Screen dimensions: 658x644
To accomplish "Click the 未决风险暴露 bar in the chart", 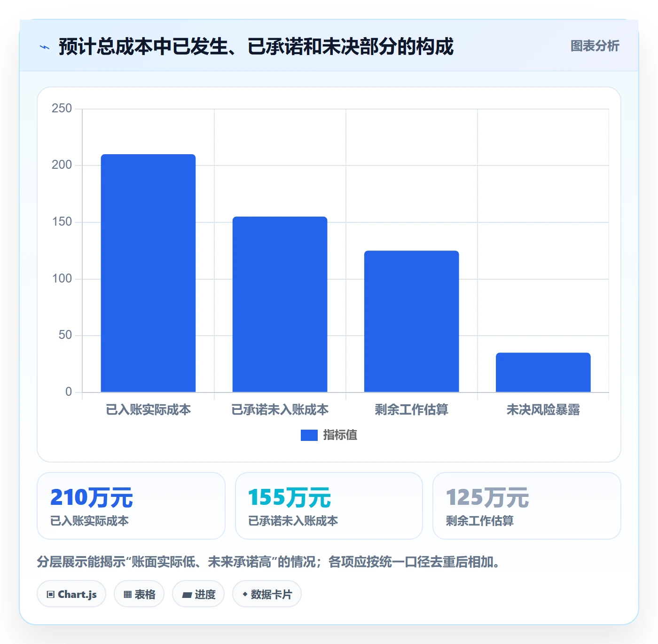I will (543, 372).
